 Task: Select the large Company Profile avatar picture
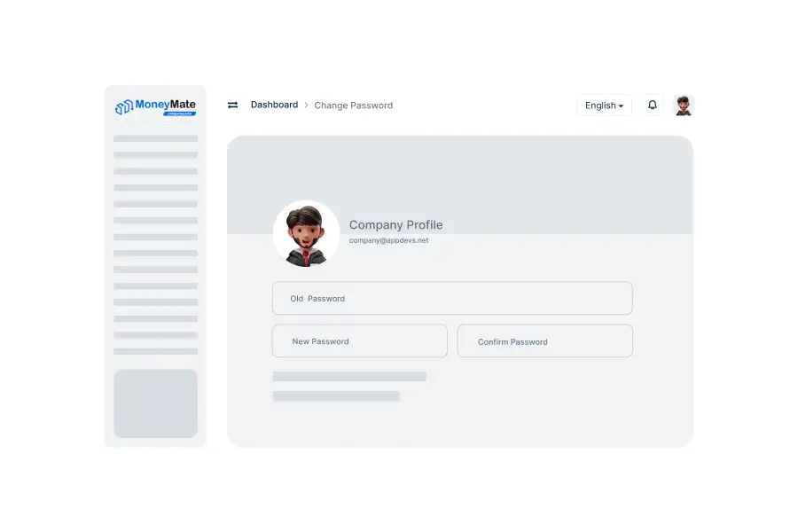coord(306,234)
